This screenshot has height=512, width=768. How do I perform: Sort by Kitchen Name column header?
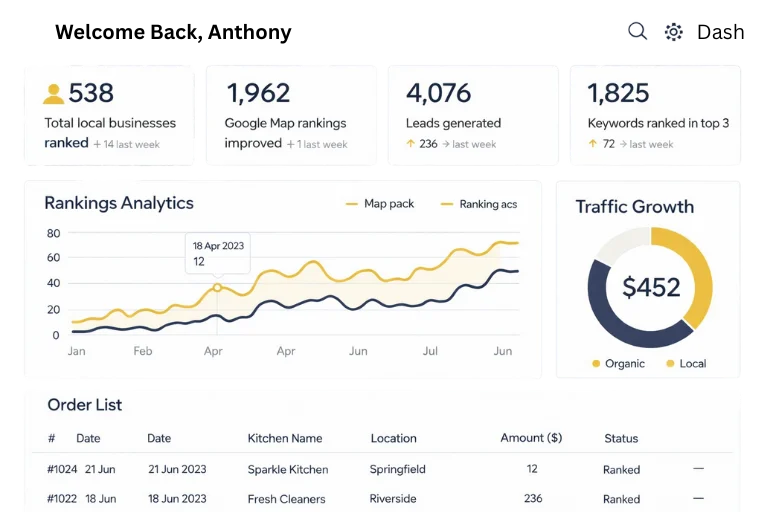pyautogui.click(x=285, y=438)
